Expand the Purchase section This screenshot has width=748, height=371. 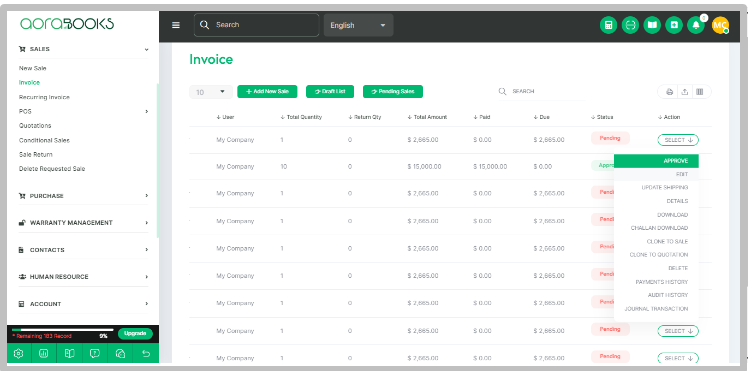pos(146,196)
